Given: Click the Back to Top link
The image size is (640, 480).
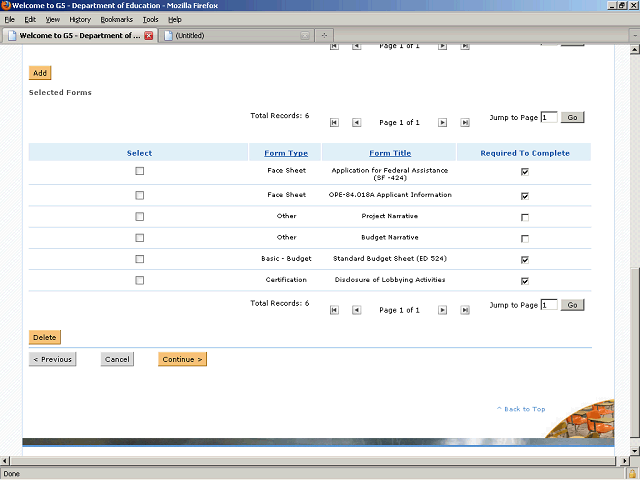Looking at the screenshot, I should coord(521,409).
